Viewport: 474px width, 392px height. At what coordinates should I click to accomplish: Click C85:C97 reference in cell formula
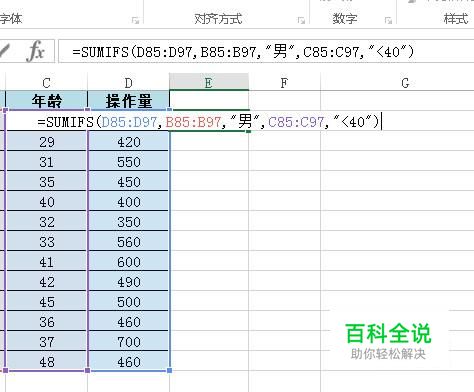click(x=296, y=122)
